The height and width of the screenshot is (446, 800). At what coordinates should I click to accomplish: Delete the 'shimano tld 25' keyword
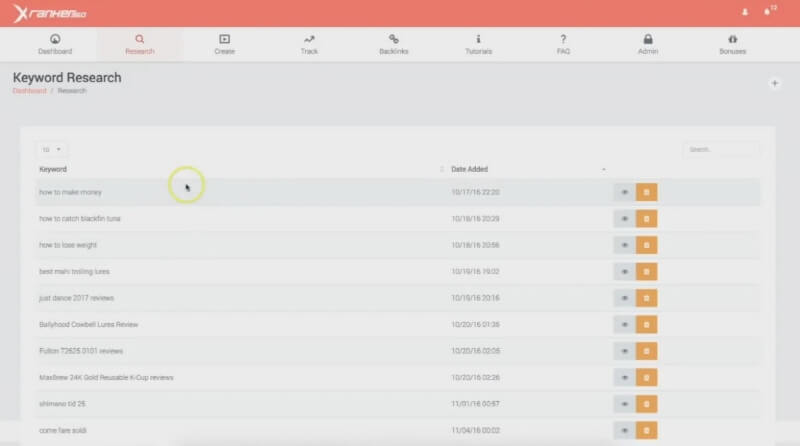(646, 404)
